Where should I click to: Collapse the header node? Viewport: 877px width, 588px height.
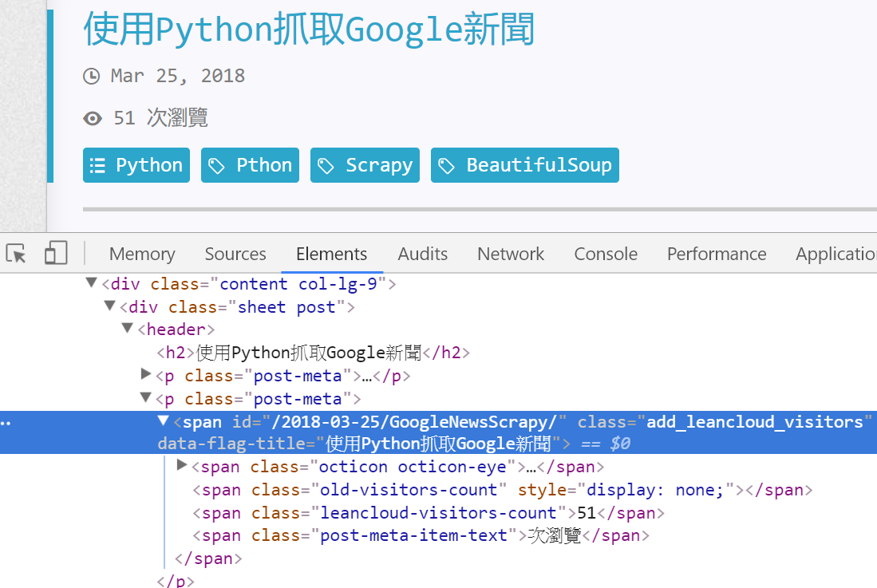(x=128, y=328)
